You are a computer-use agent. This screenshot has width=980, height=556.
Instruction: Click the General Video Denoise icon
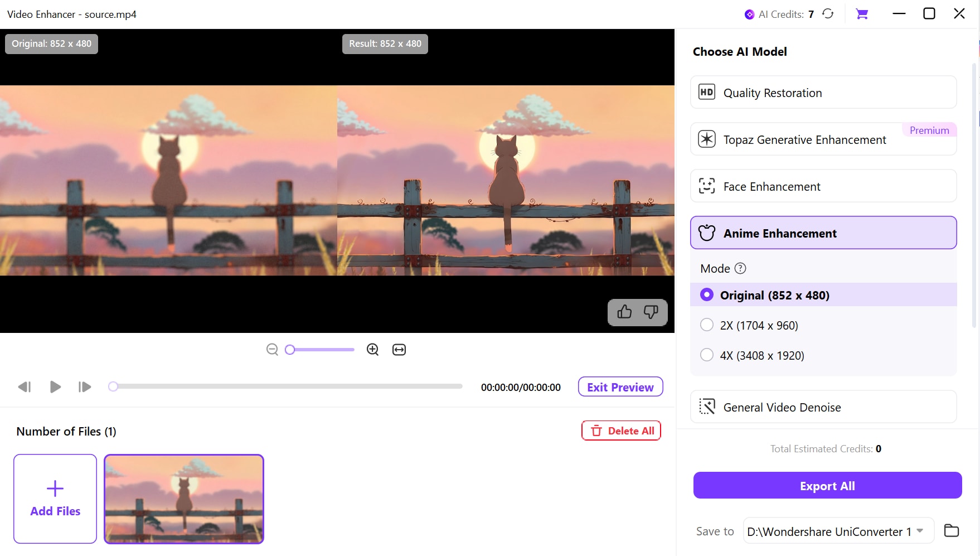pyautogui.click(x=707, y=407)
